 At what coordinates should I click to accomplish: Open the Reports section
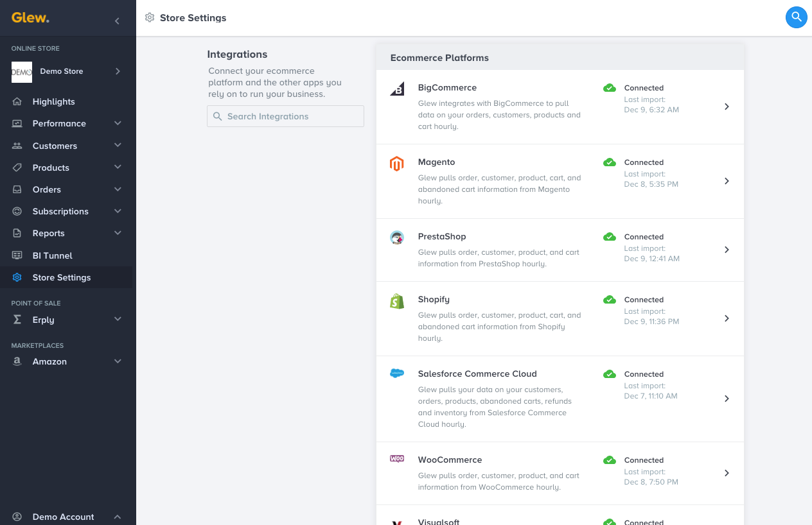pos(49,233)
